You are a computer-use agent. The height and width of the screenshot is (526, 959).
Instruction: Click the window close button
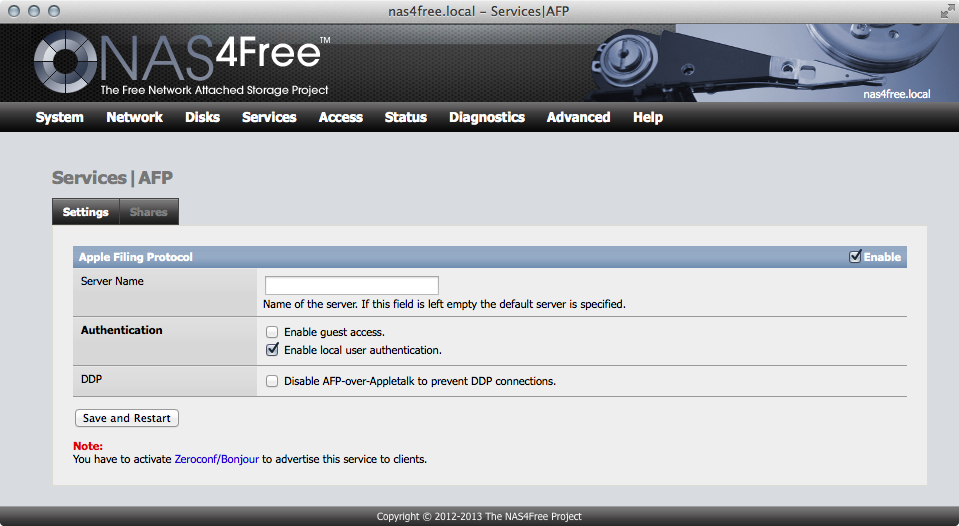click(x=14, y=11)
